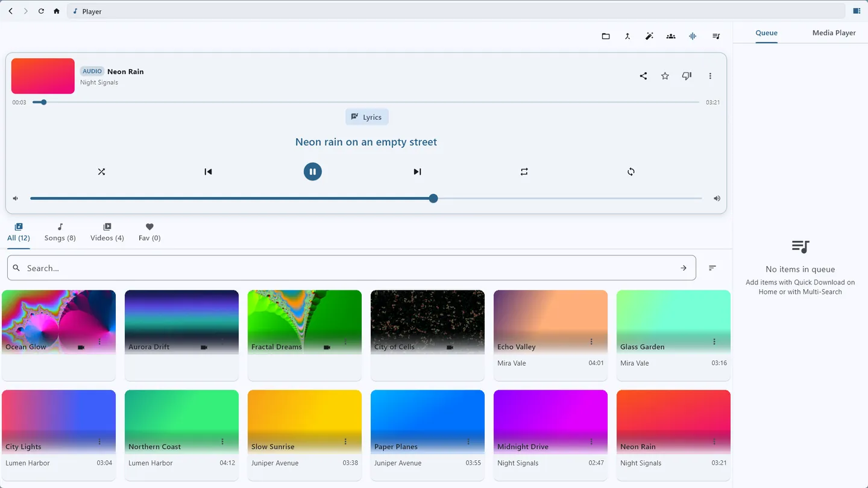868x488 pixels.
Task: Toggle the Lyrics display chip
Action: 366,117
